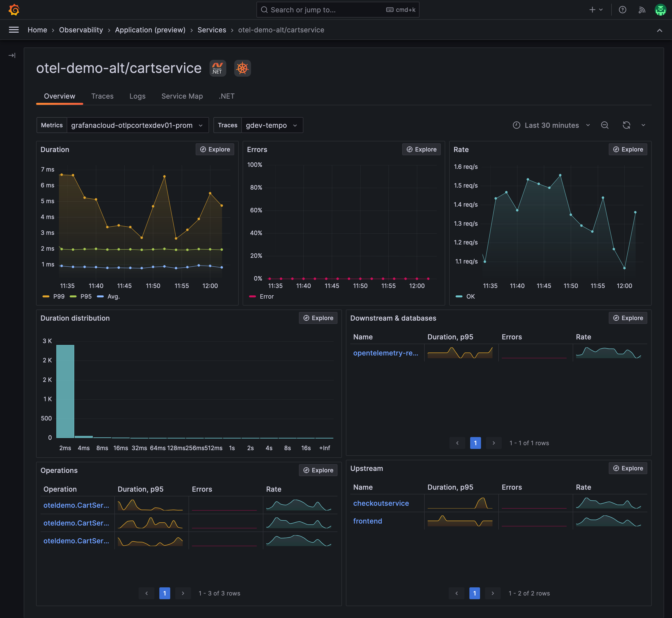The image size is (672, 618).
Task: Expand the refresh interval dropdown arrow
Action: pos(643,125)
